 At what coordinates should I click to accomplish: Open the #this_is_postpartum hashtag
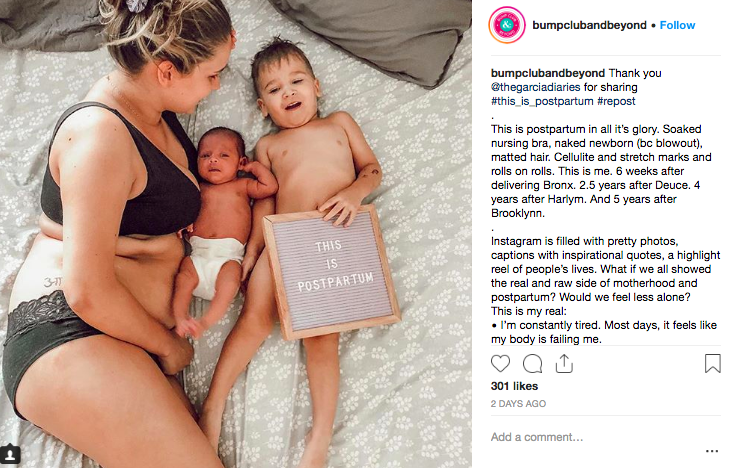tap(542, 101)
